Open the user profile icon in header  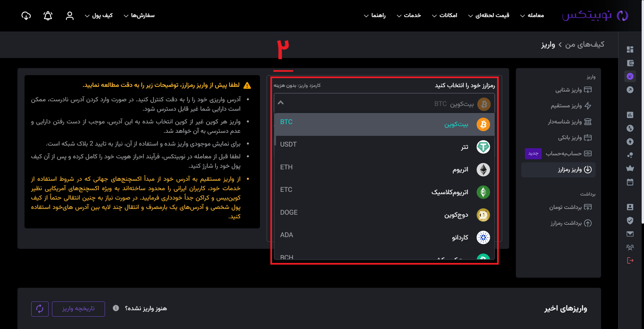(70, 15)
